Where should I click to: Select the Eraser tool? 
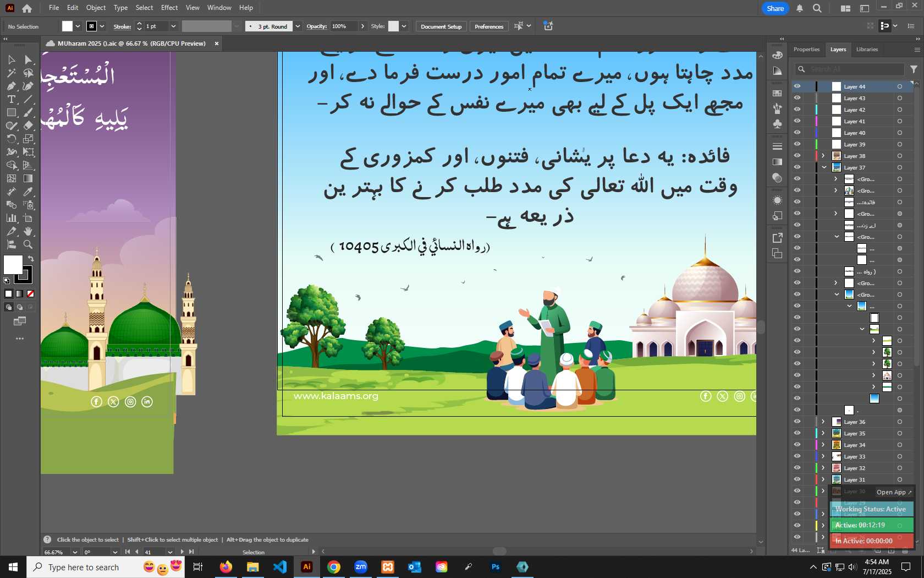pyautogui.click(x=29, y=126)
